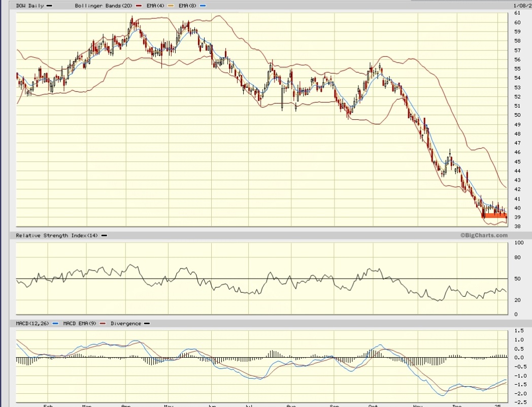
Task: Click the MACD axis value -2.5
Action: point(520,402)
